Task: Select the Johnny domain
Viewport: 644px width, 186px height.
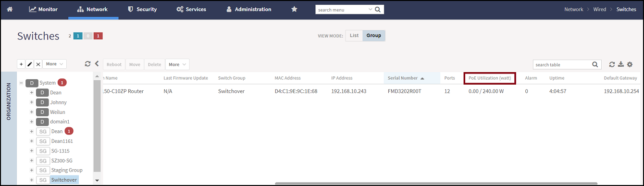Action: [58, 102]
